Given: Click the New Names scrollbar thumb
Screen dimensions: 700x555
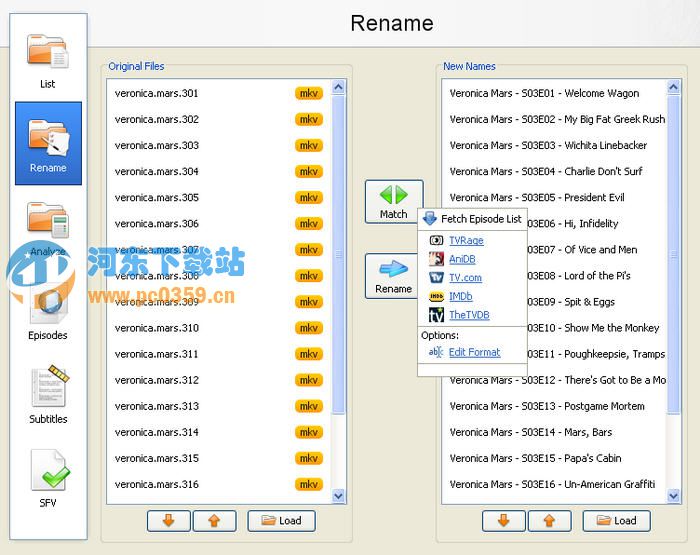Looking at the screenshot, I should click(x=674, y=255).
